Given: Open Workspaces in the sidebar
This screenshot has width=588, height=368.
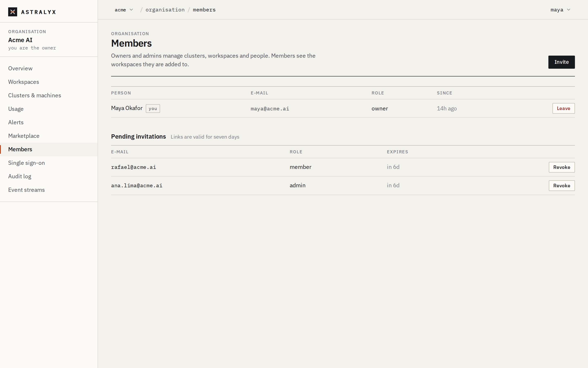Looking at the screenshot, I should point(49,82).
